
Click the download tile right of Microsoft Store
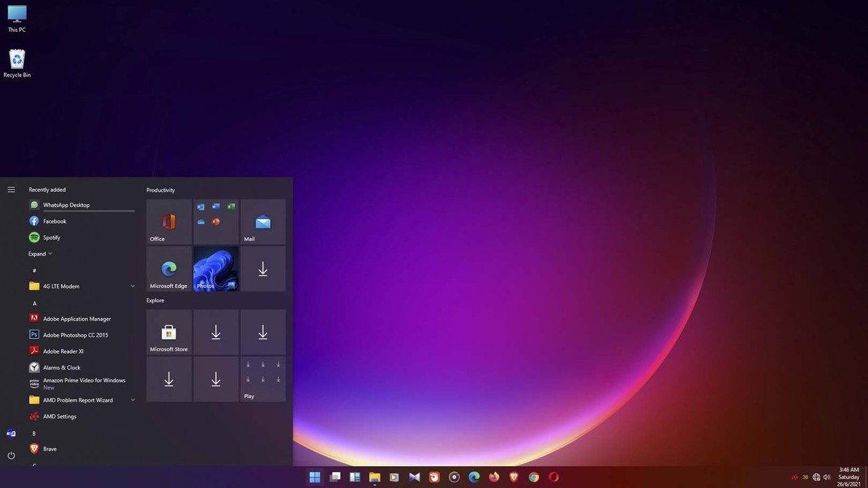(x=216, y=332)
